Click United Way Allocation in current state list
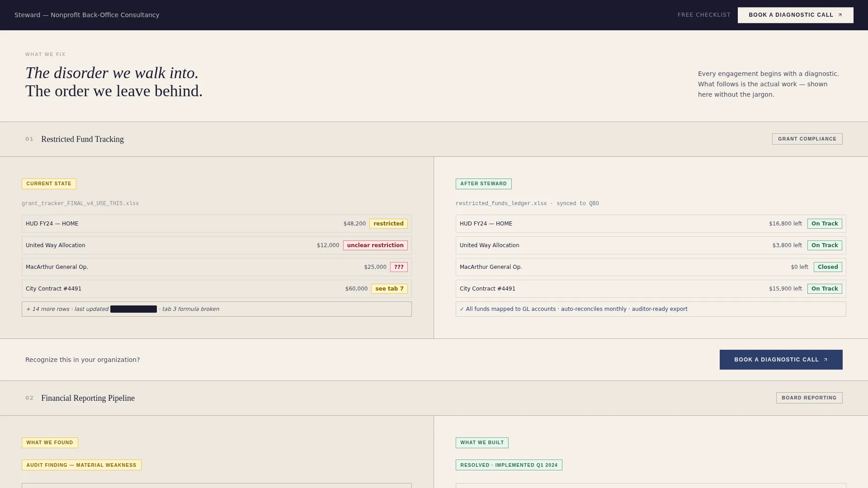The image size is (868, 488). click(x=55, y=245)
